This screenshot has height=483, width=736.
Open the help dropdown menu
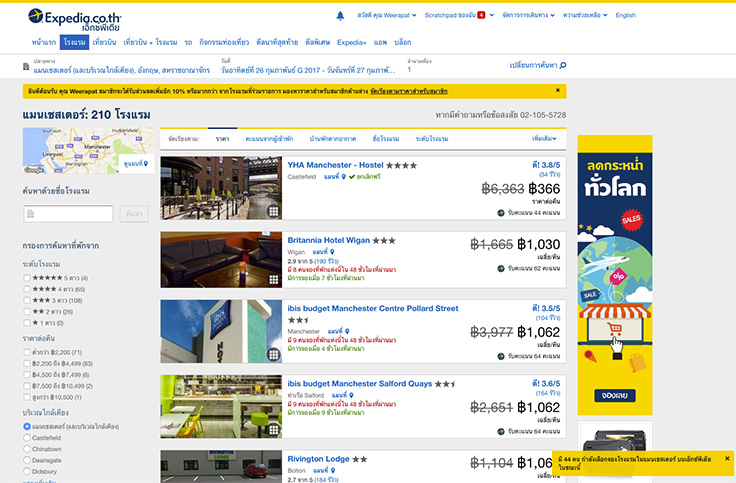click(x=585, y=15)
